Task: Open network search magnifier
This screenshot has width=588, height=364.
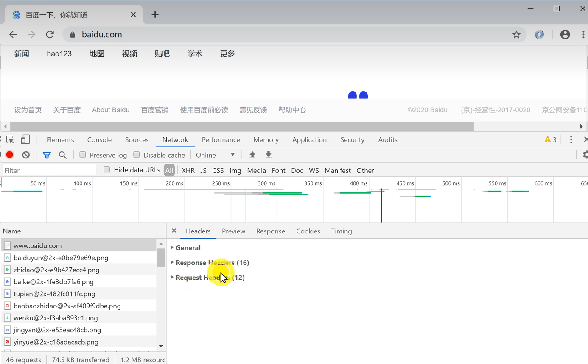Action: click(63, 155)
